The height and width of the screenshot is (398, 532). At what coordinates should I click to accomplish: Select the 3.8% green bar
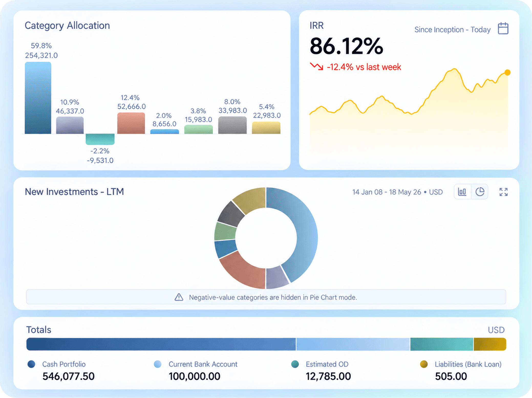tap(198, 129)
